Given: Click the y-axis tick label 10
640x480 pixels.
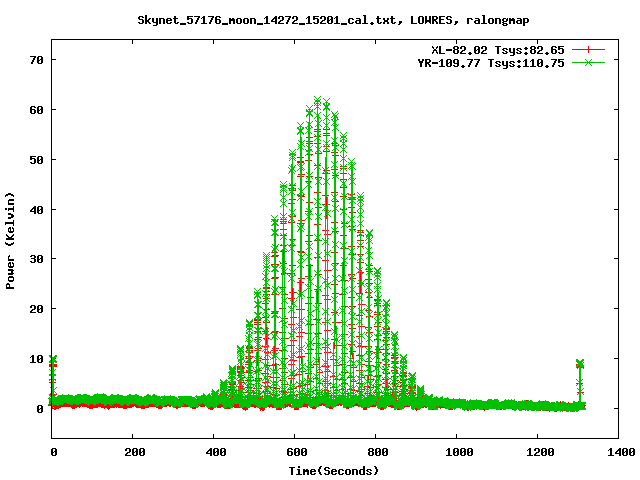Looking at the screenshot, I should 36,359.
